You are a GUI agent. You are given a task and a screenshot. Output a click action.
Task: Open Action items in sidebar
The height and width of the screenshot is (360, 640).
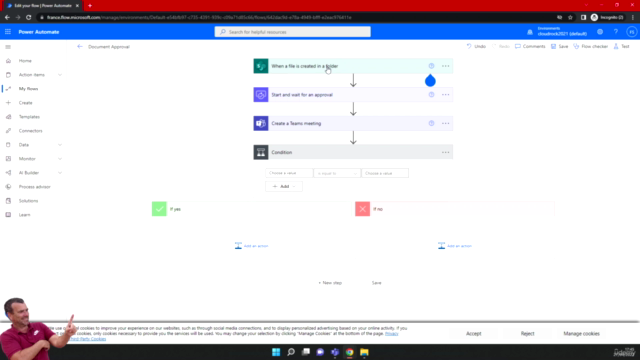pos(32,75)
